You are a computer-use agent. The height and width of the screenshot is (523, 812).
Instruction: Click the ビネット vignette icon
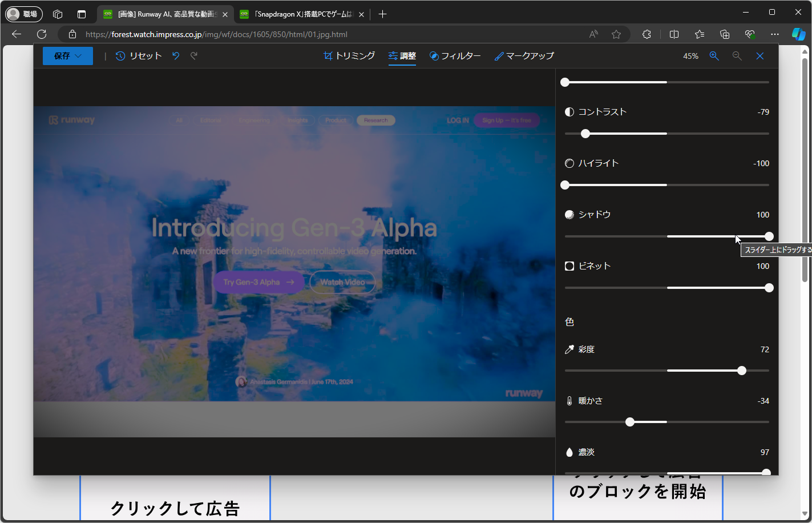[x=569, y=266]
